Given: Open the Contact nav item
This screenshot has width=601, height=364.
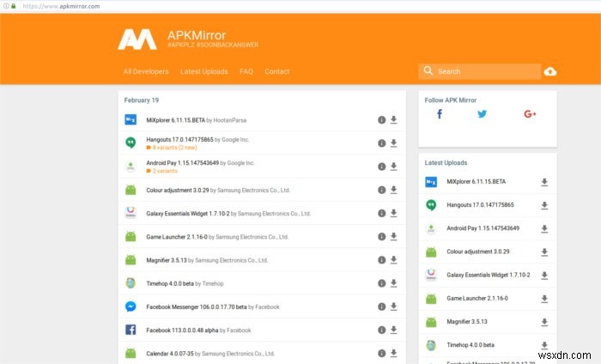Looking at the screenshot, I should tap(277, 71).
